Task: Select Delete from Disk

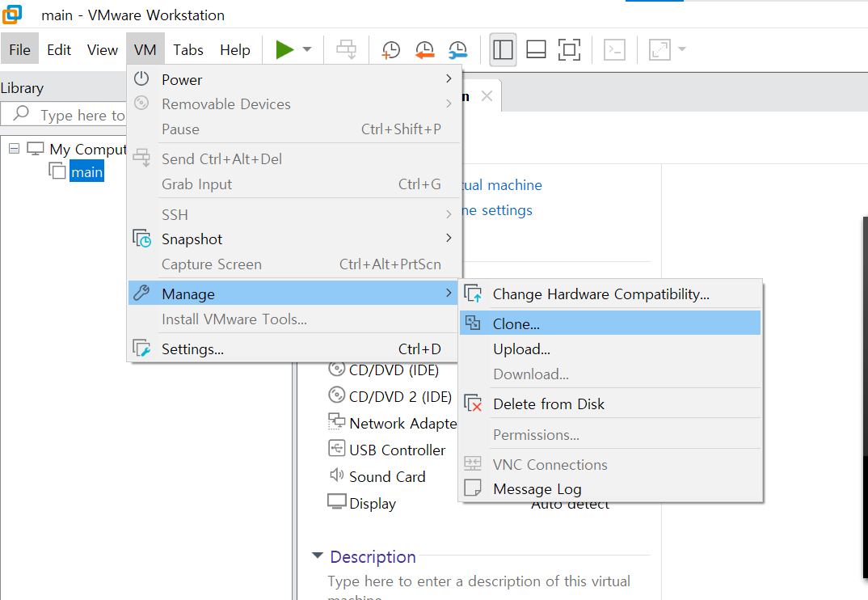Action: [x=610, y=404]
